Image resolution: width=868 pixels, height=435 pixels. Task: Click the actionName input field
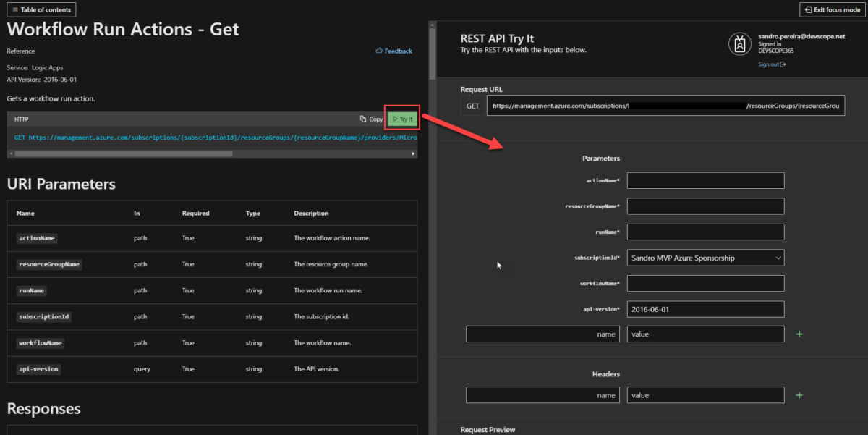[705, 180]
